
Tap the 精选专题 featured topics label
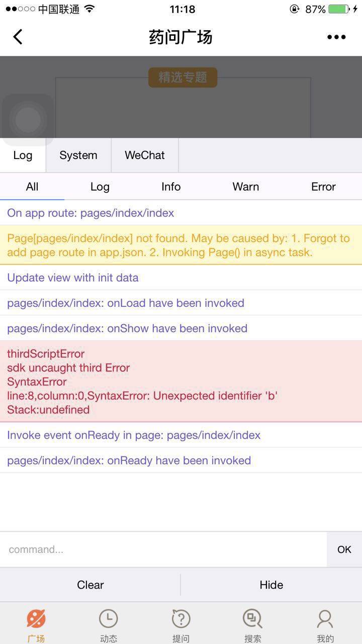pos(183,77)
